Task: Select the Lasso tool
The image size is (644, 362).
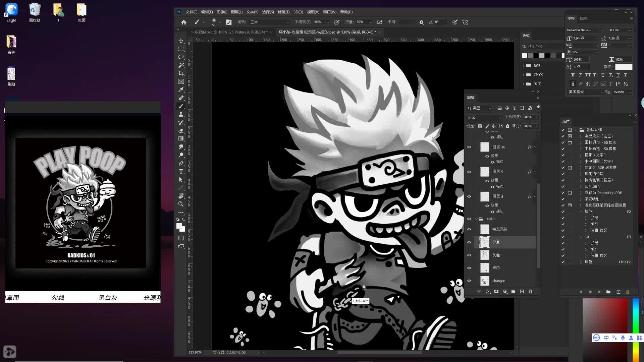Action: [x=181, y=57]
